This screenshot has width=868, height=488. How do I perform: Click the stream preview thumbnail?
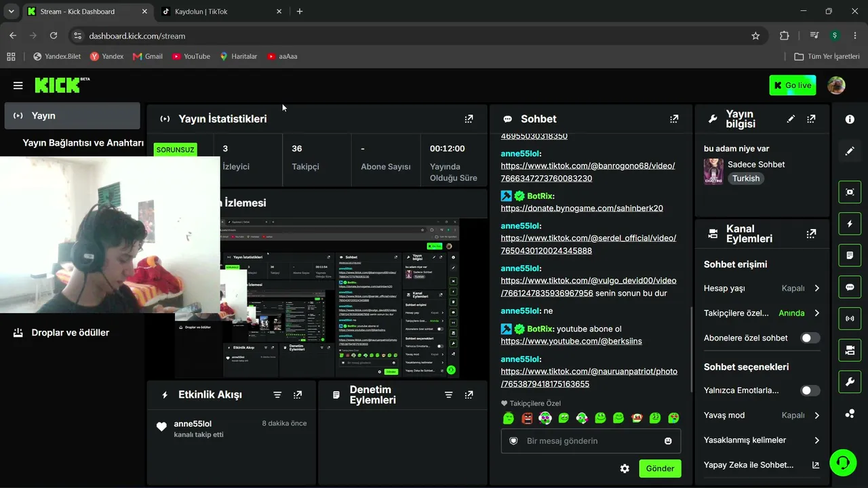pos(317,298)
